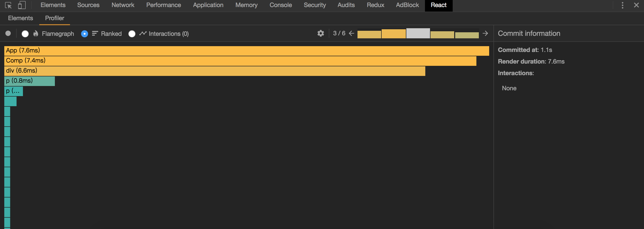The image size is (644, 229).
Task: Click the "Interactions:" label in commit info
Action: (x=516, y=73)
